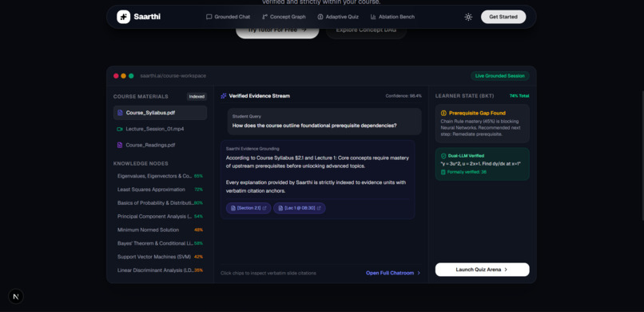Select Least Squares Approximation node

(160, 190)
